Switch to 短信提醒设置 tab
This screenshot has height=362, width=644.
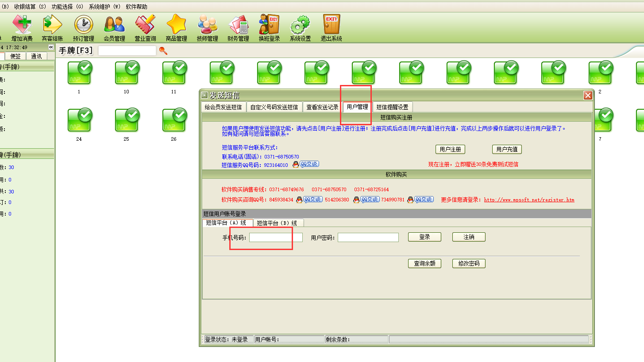[x=392, y=107]
